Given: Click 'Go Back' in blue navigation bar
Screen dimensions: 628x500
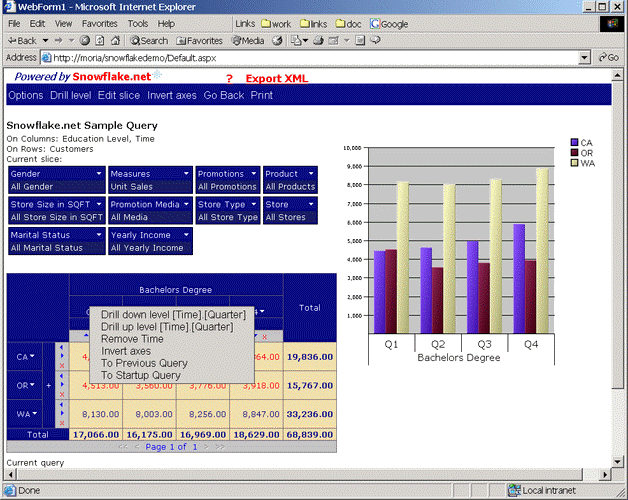Looking at the screenshot, I should 223,95.
